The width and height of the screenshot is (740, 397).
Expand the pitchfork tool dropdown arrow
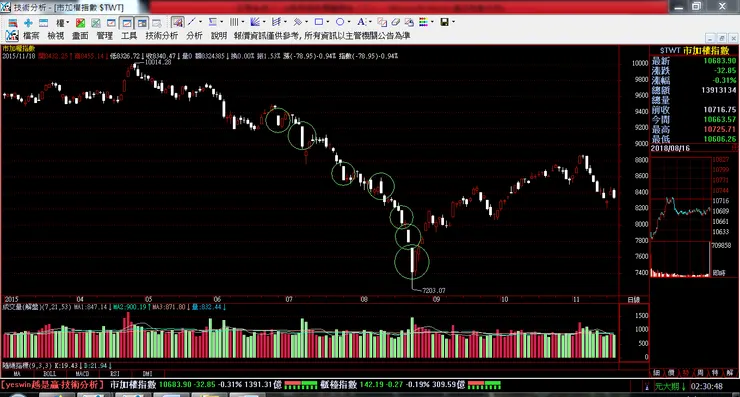point(285,22)
